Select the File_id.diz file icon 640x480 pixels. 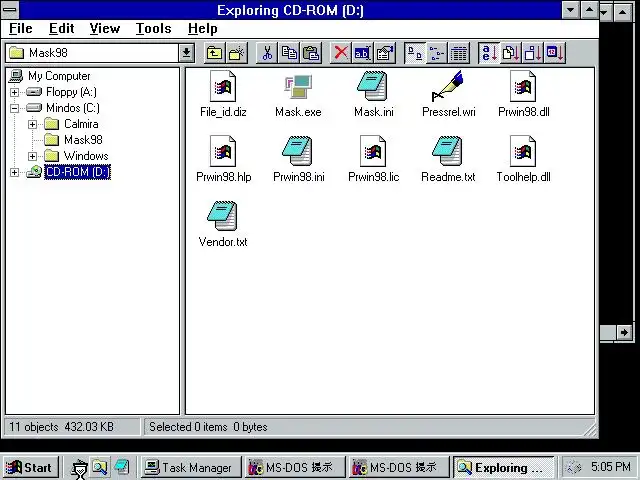coord(223,87)
